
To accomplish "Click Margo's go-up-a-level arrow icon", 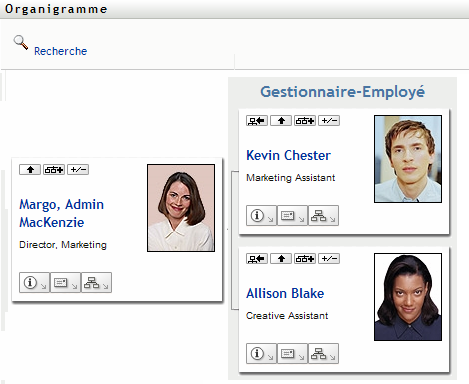I will (x=30, y=169).
